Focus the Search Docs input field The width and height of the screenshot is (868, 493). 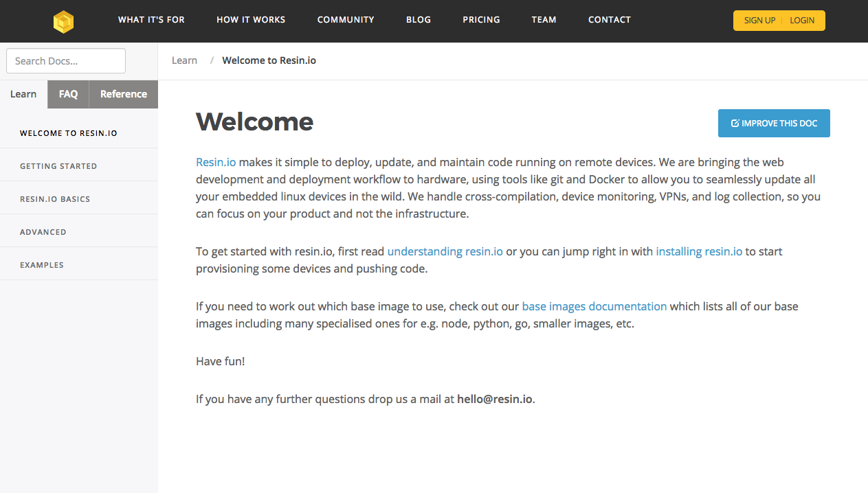click(66, 60)
